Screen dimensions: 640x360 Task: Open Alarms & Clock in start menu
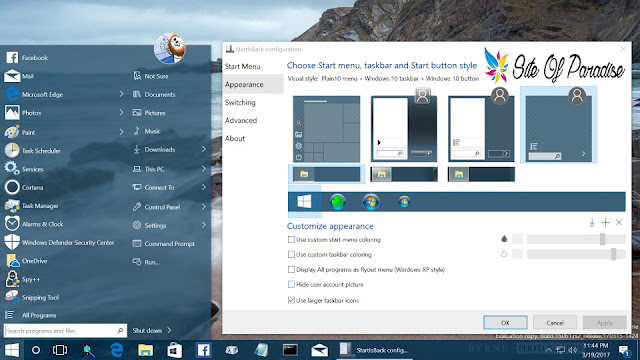34,224
